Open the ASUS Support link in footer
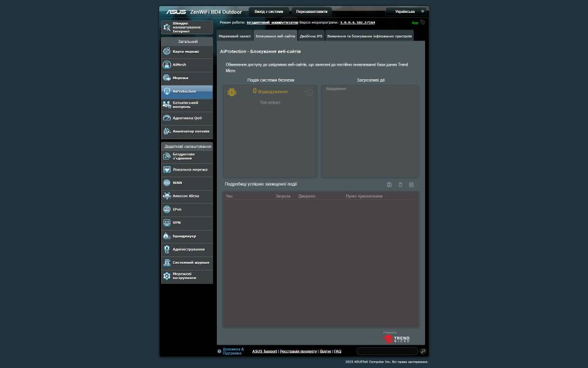 tap(265, 351)
